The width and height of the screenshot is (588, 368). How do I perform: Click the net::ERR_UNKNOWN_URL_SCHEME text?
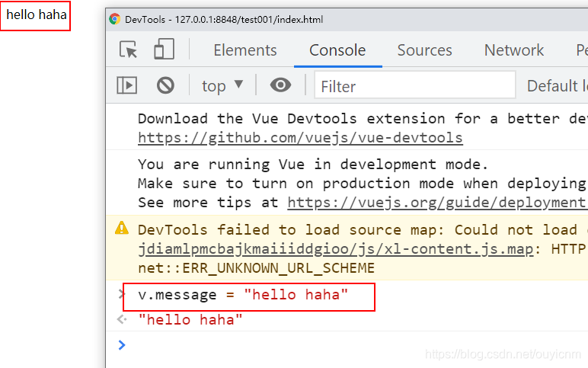(256, 268)
